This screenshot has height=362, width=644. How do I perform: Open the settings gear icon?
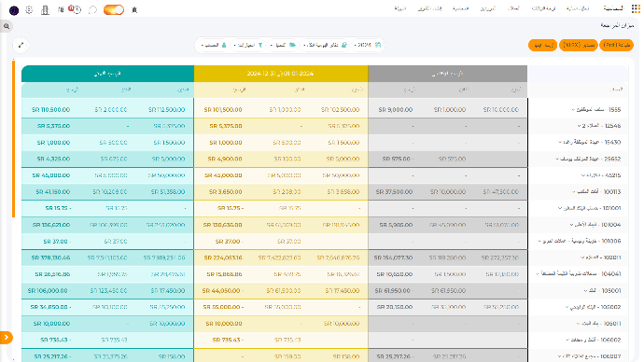click(29, 10)
